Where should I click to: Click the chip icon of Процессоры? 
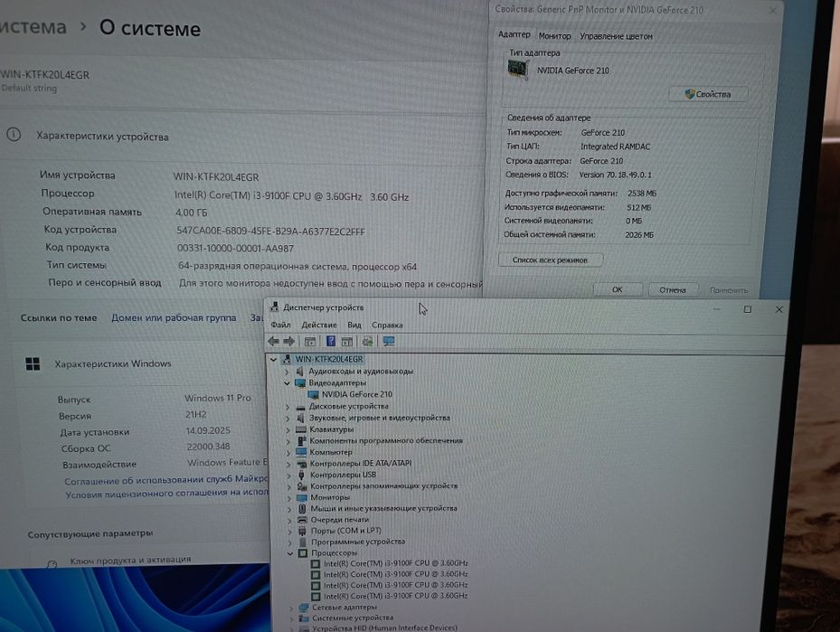303,552
